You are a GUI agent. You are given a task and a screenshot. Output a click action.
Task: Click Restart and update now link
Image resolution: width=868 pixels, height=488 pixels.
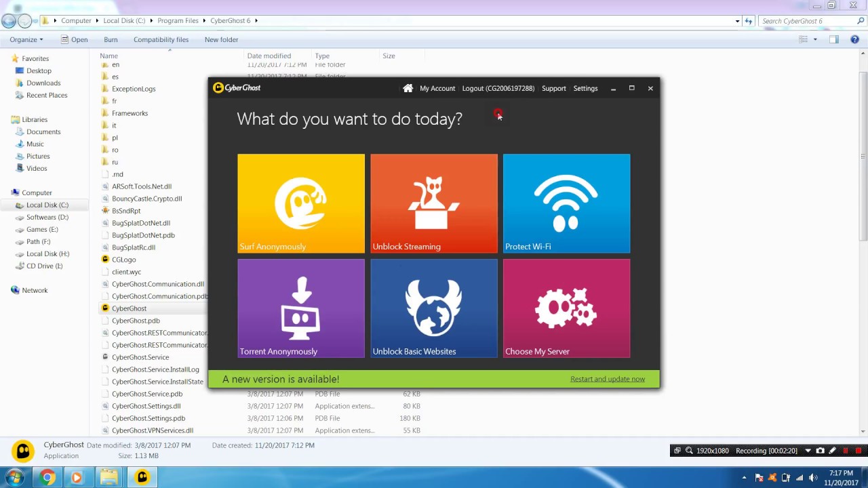click(x=608, y=379)
